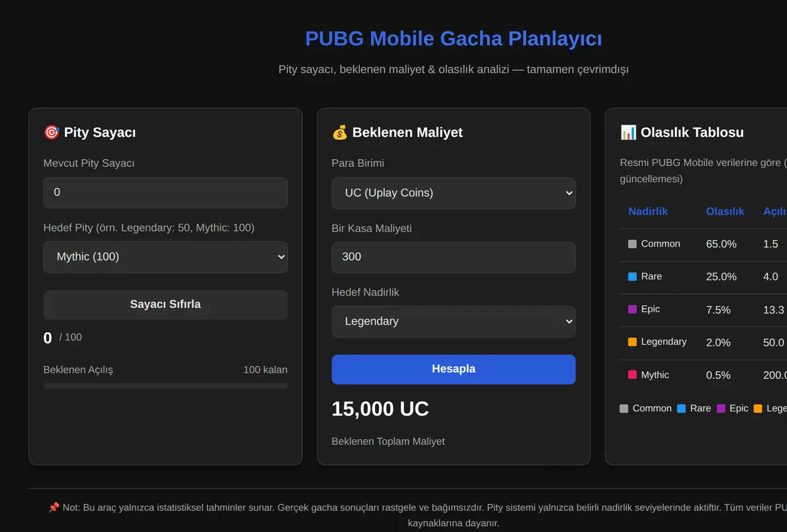
Task: Click the 4.0 value in the Rare row
Action: pyautogui.click(x=771, y=277)
